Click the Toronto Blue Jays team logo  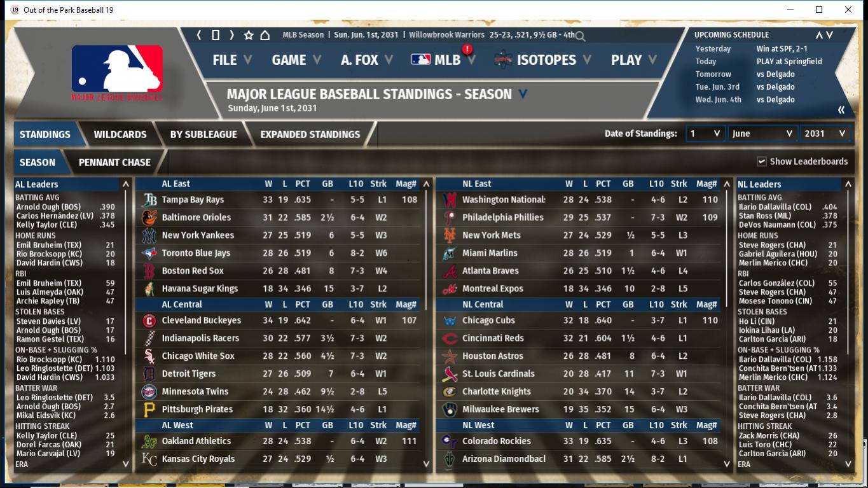[x=149, y=253]
